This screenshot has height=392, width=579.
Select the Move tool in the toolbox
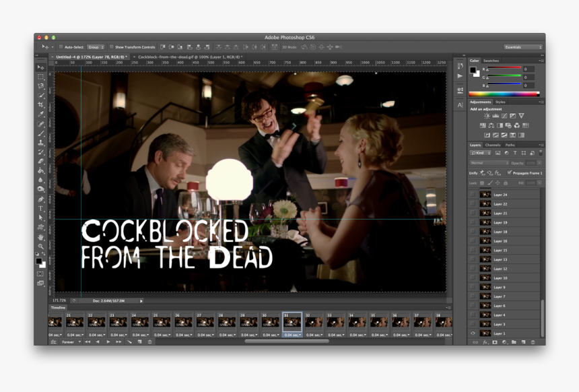pyautogui.click(x=40, y=67)
